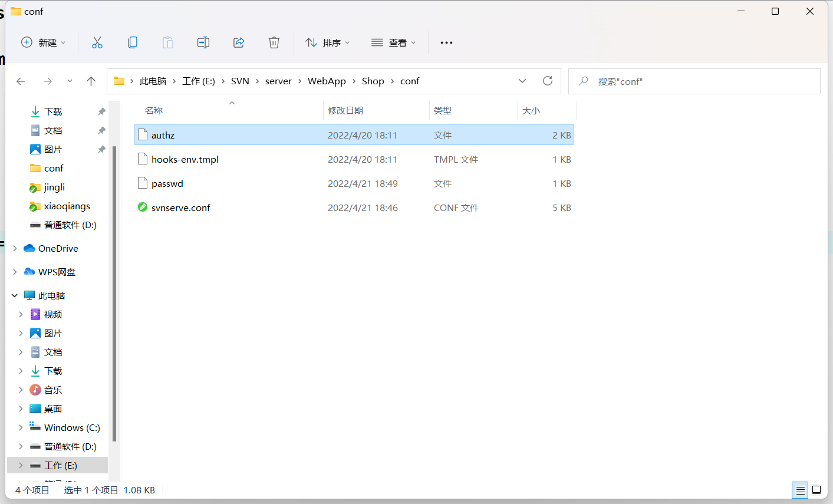This screenshot has width=833, height=504.
Task: Select the conf quick access folder
Action: (x=54, y=168)
